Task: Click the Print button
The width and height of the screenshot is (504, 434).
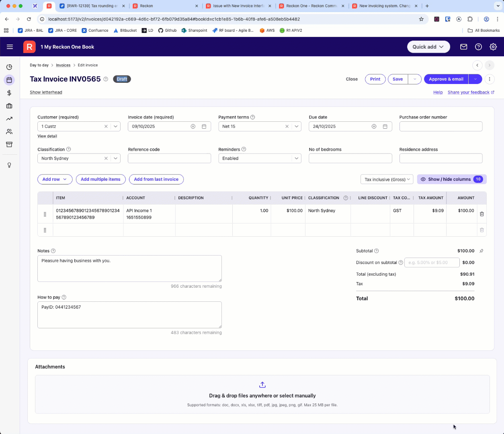Action: (x=375, y=79)
